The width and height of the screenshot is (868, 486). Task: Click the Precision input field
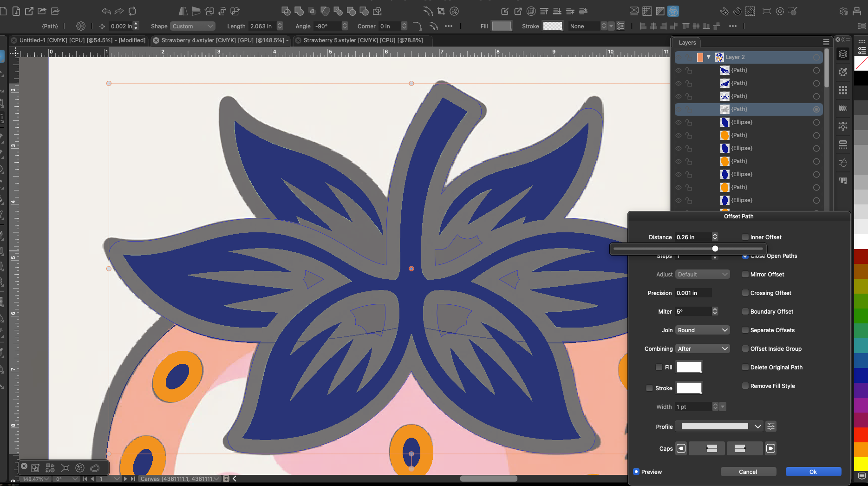tap(693, 293)
